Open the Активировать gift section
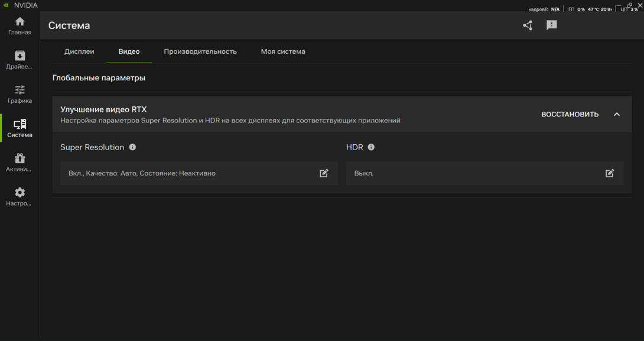Image resolution: width=644 pixels, height=341 pixels. 19,163
